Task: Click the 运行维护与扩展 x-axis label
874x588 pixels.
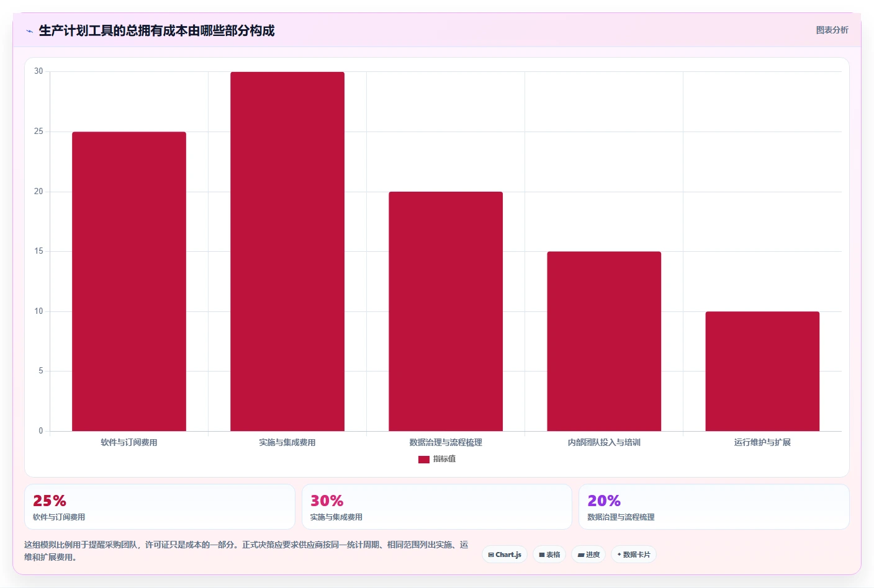Action: point(762,442)
